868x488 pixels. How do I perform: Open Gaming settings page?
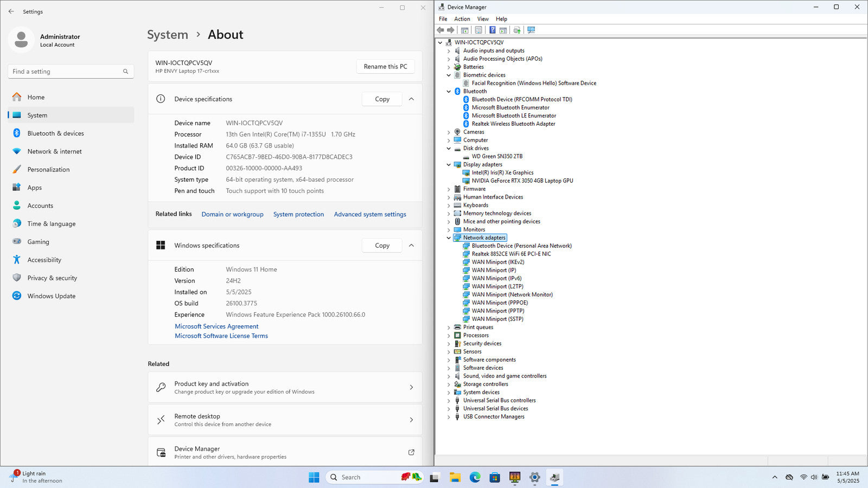point(71,242)
